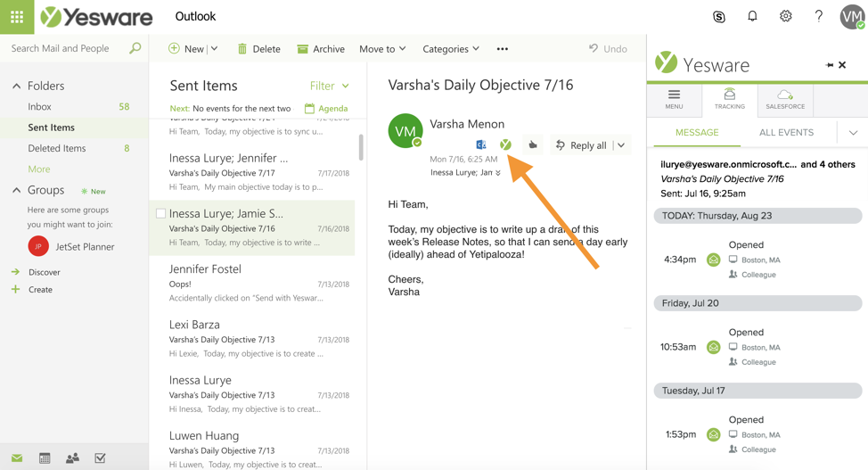Open the People icon in bottom bar
This screenshot has height=470, width=868.
point(72,458)
